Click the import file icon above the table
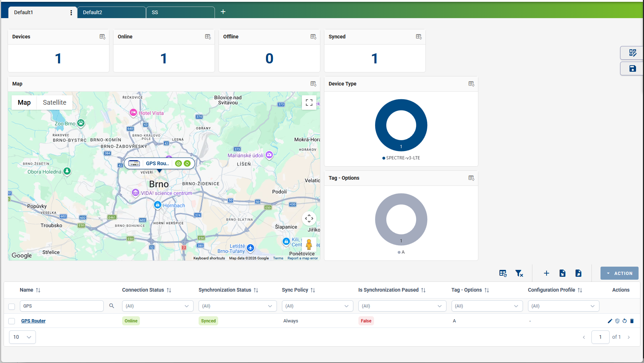The image size is (644, 363). (562, 274)
